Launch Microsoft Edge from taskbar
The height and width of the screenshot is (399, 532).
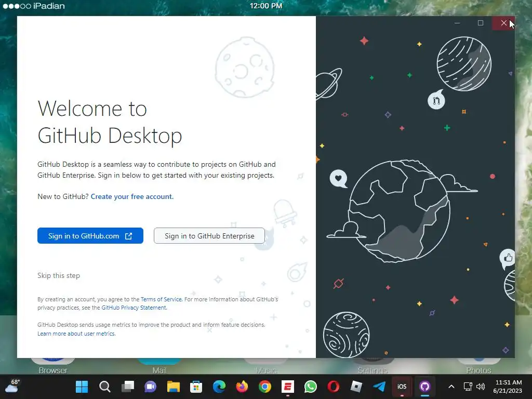click(x=219, y=387)
